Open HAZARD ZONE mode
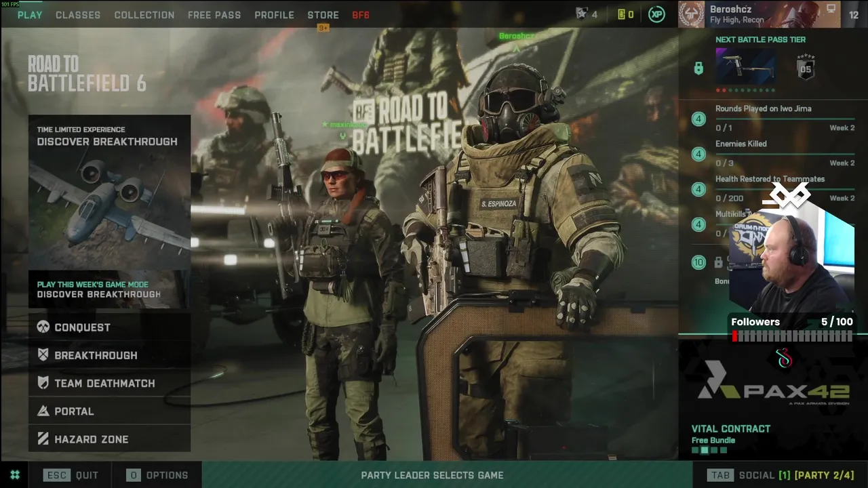Viewport: 868px width, 488px height. coord(109,439)
